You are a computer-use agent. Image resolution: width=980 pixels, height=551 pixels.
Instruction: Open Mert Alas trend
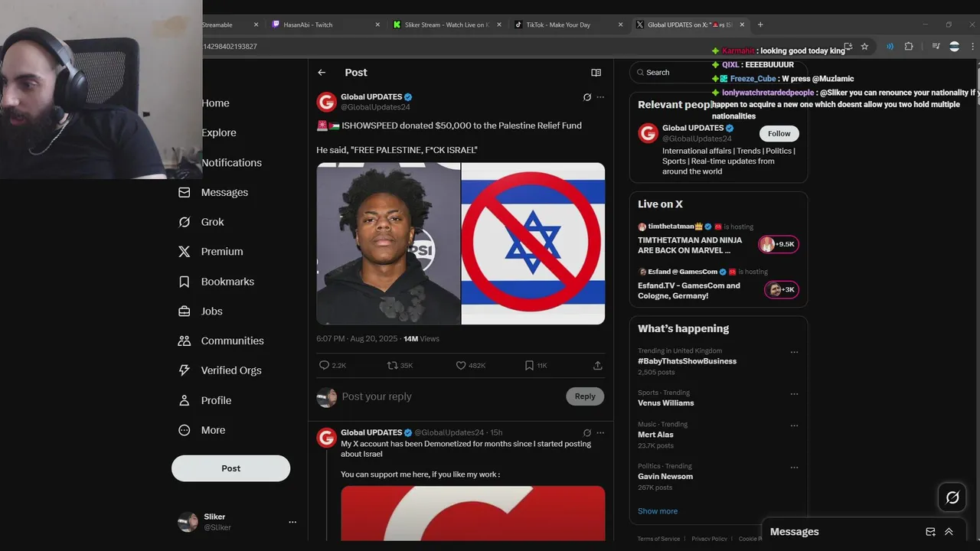[655, 435]
